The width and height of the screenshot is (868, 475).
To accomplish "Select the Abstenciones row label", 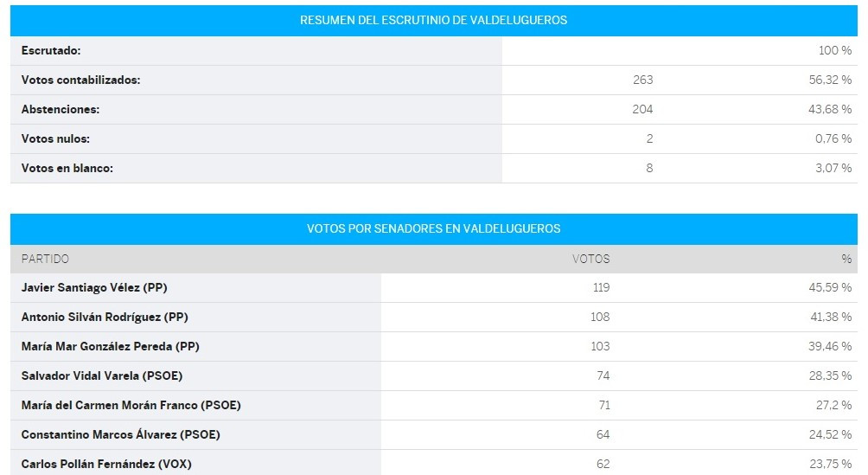I will (x=61, y=109).
